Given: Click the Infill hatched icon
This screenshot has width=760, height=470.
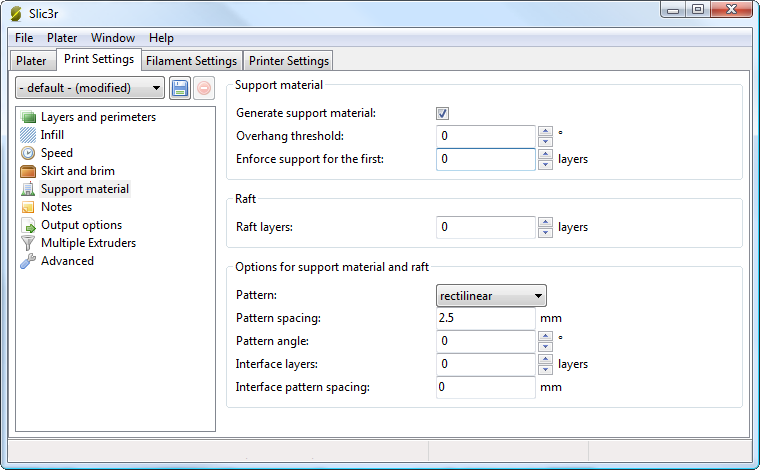Looking at the screenshot, I should 28,135.
